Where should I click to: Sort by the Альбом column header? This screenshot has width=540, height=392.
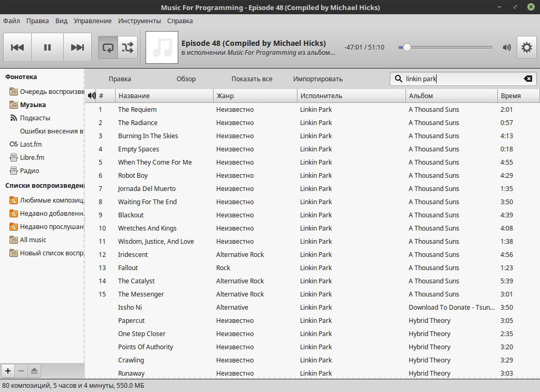coord(451,96)
